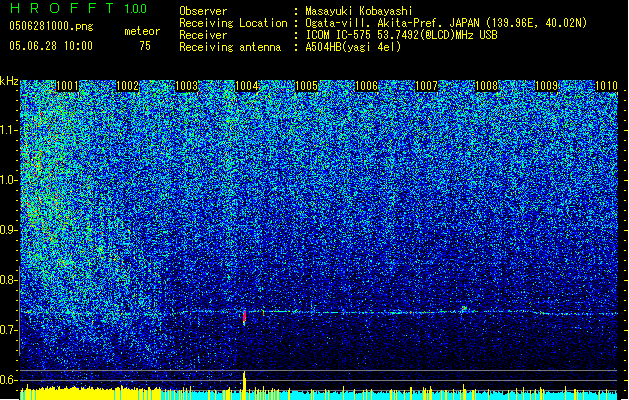
Task: Click the 1009 time marker
Action: coord(546,86)
